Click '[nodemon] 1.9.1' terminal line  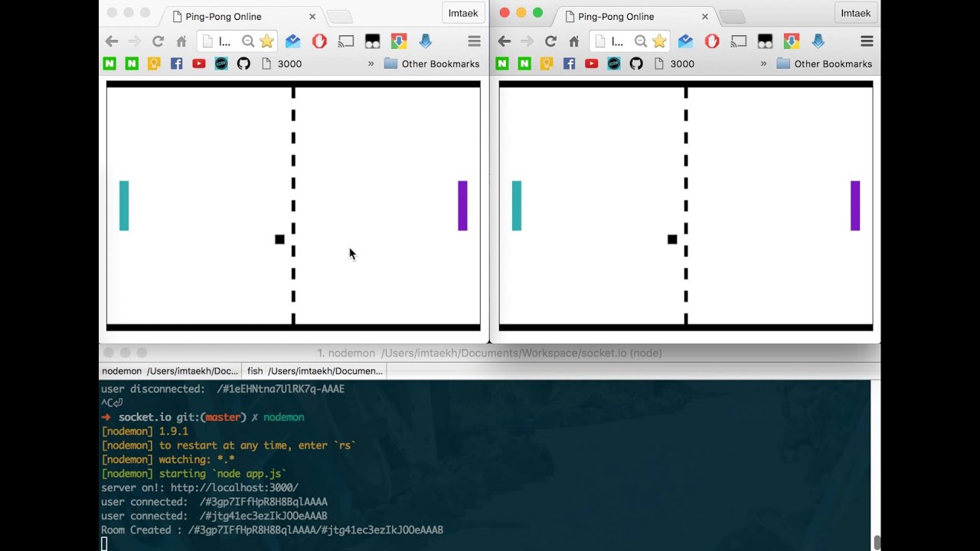(x=145, y=431)
